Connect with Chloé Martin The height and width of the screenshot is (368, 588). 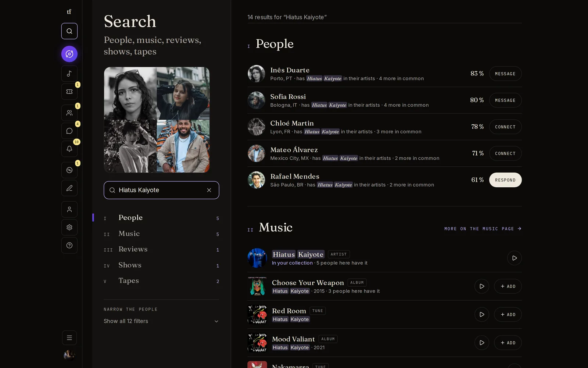(x=505, y=127)
